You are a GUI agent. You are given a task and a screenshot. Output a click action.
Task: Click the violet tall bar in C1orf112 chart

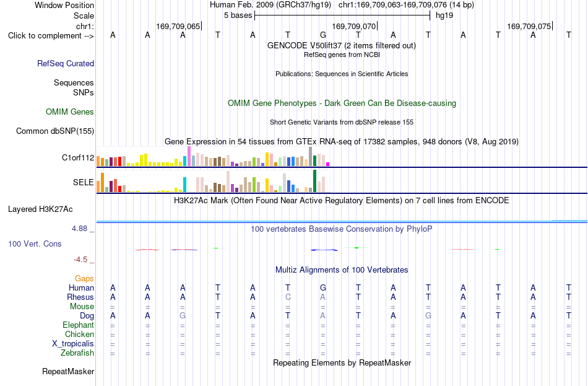pyautogui.click(x=189, y=156)
